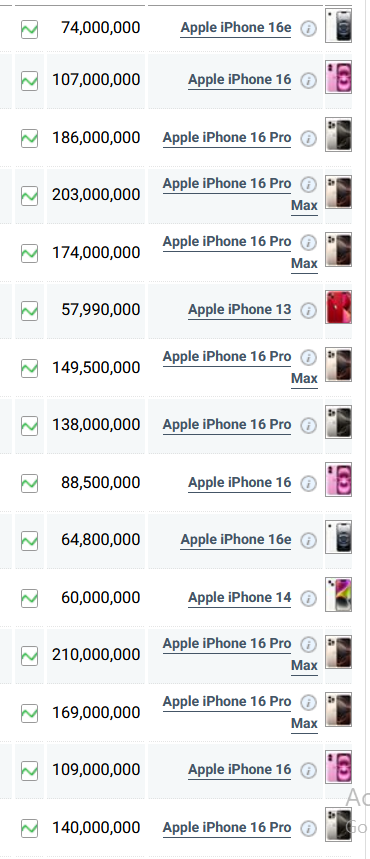Viewport: 370px width, 859px height.
Task: Open price chart icon beside 74,000,000
Action: pyautogui.click(x=29, y=29)
